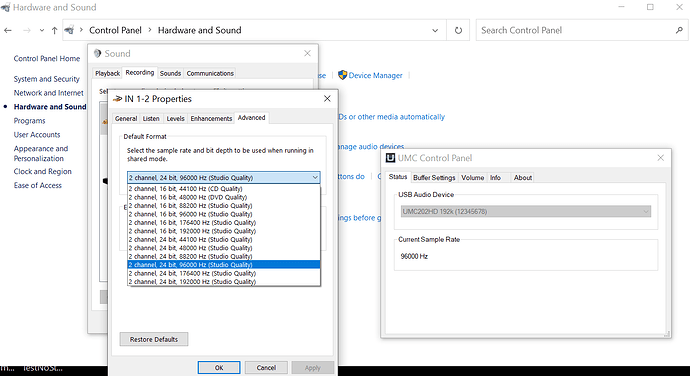Choose 16 bit, 96000 Hz option

tap(224, 214)
